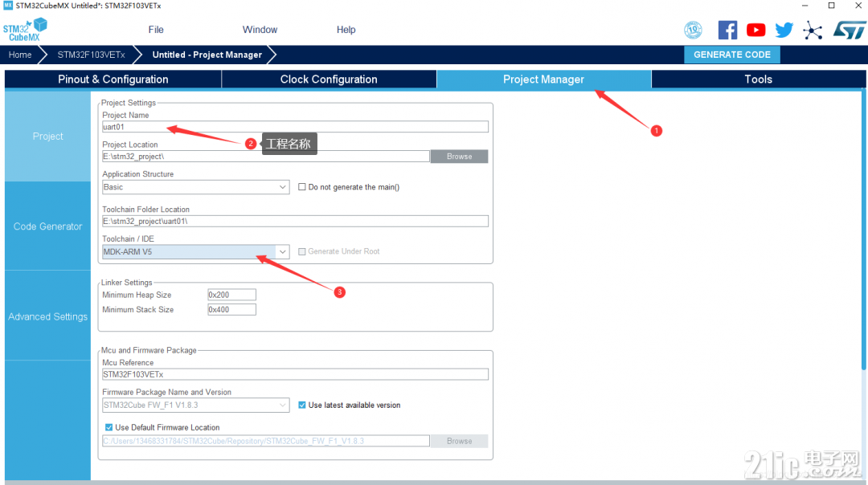Image resolution: width=868 pixels, height=485 pixels.
Task: Open the 10th anniversary badge icon
Action: (x=693, y=30)
